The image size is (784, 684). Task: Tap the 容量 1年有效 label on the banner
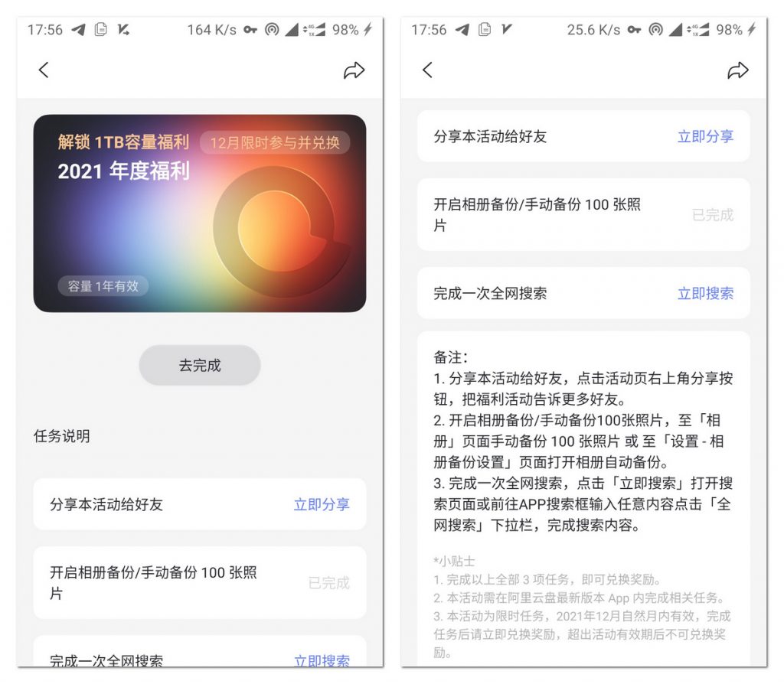[103, 286]
